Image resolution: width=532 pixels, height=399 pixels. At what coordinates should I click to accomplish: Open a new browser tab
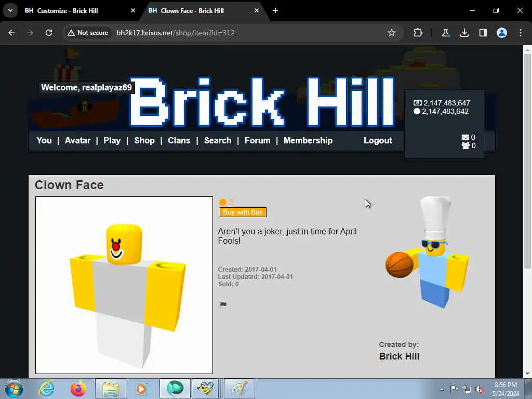point(275,10)
